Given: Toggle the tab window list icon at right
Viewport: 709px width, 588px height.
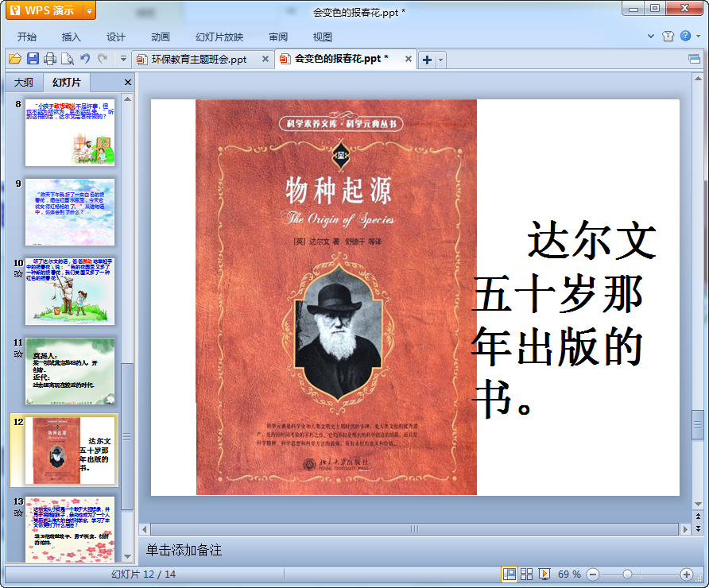Looking at the screenshot, I should (694, 59).
